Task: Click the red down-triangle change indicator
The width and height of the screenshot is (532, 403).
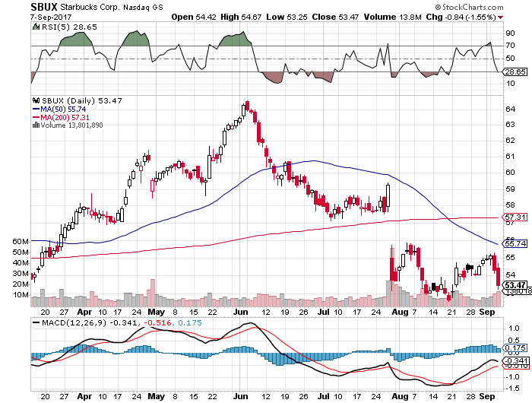Action: (501, 17)
